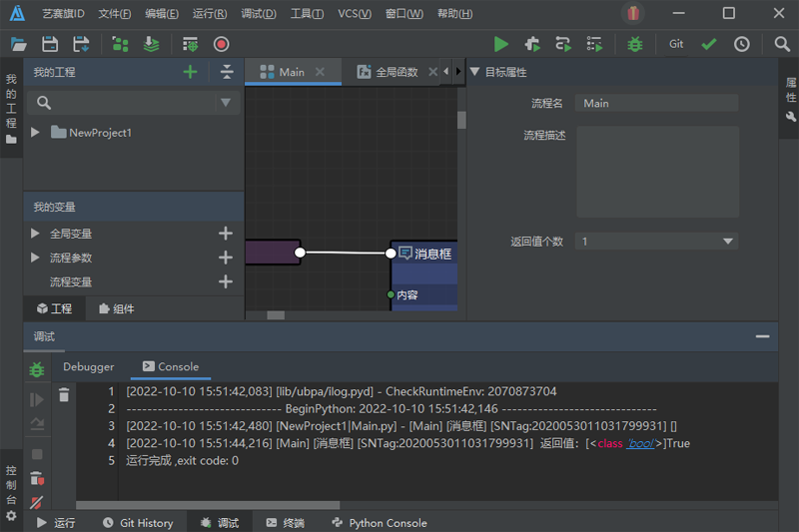799x532 pixels.
Task: Clear console with the trash icon
Action: click(64, 395)
